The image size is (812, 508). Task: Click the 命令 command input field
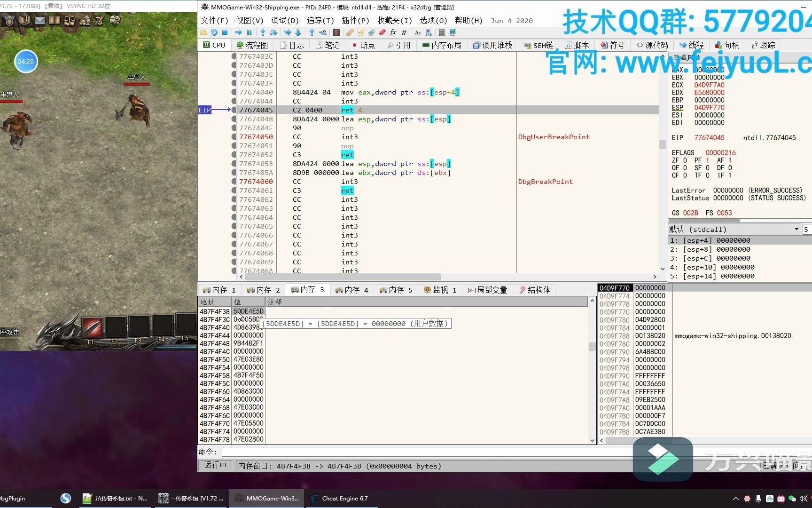pos(427,452)
